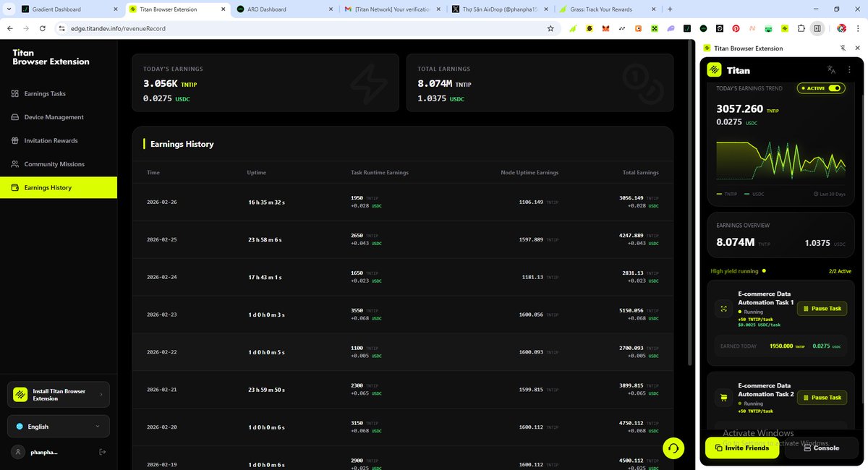Log out using the icon beside phanpha
Viewport: 868px width, 470px height.
102,452
